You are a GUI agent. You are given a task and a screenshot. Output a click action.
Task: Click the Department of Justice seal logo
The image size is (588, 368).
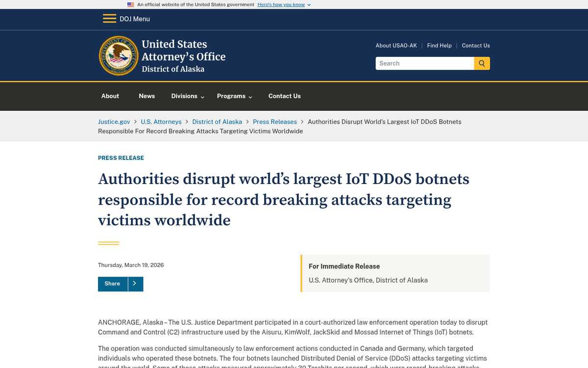pyautogui.click(x=118, y=55)
